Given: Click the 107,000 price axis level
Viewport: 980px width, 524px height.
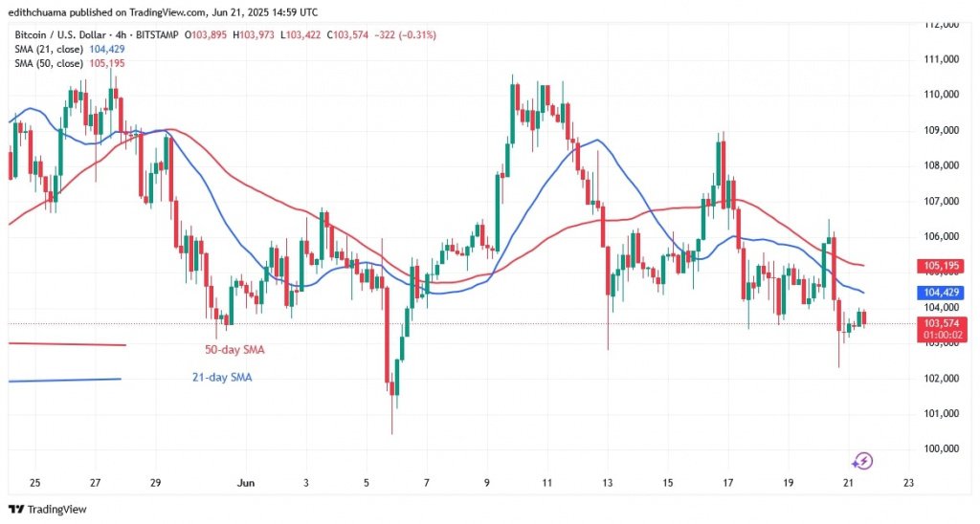Looking at the screenshot, I should point(942,201).
